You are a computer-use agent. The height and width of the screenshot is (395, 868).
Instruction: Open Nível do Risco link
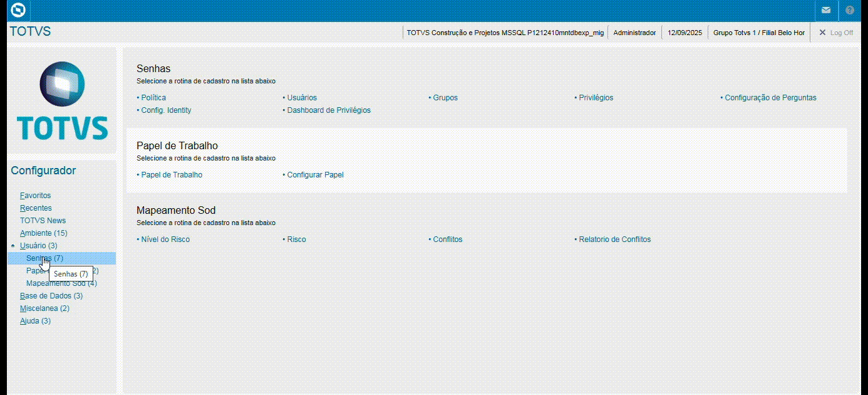[165, 240]
